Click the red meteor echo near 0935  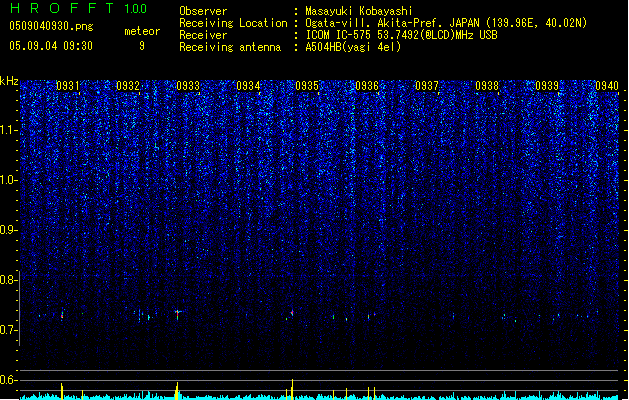coord(292,312)
